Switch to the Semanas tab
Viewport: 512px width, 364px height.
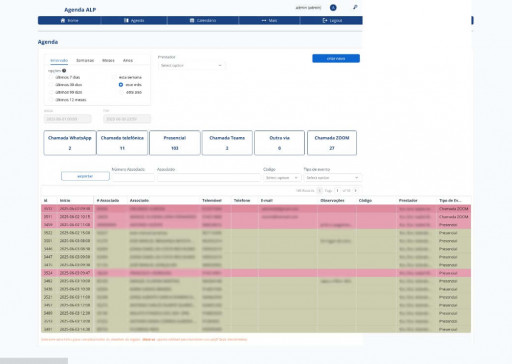85,61
